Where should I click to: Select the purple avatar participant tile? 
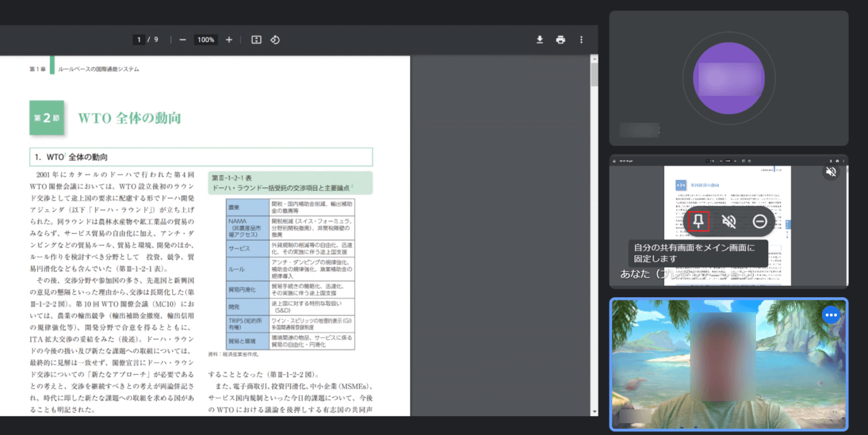(x=728, y=78)
